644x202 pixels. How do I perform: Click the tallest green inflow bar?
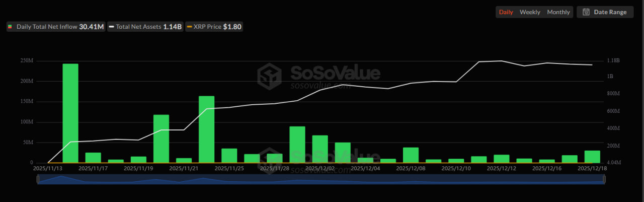70,113
